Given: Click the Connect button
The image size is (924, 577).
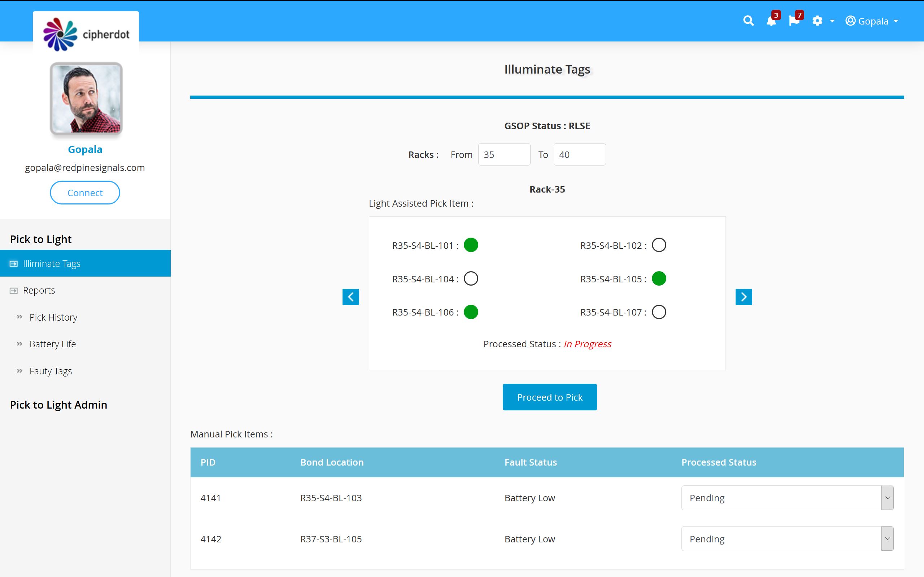Looking at the screenshot, I should click(85, 193).
